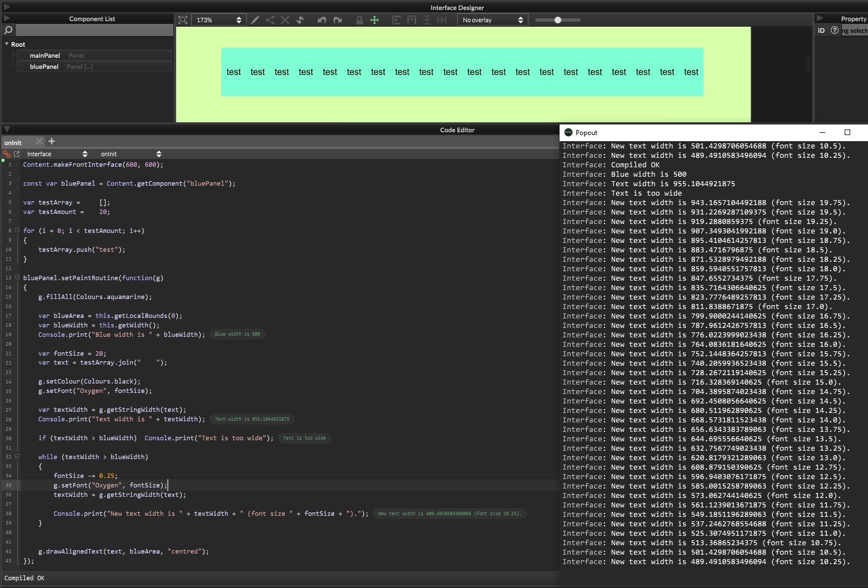Align selected components to the left
This screenshot has width=868, height=588.
[x=396, y=20]
